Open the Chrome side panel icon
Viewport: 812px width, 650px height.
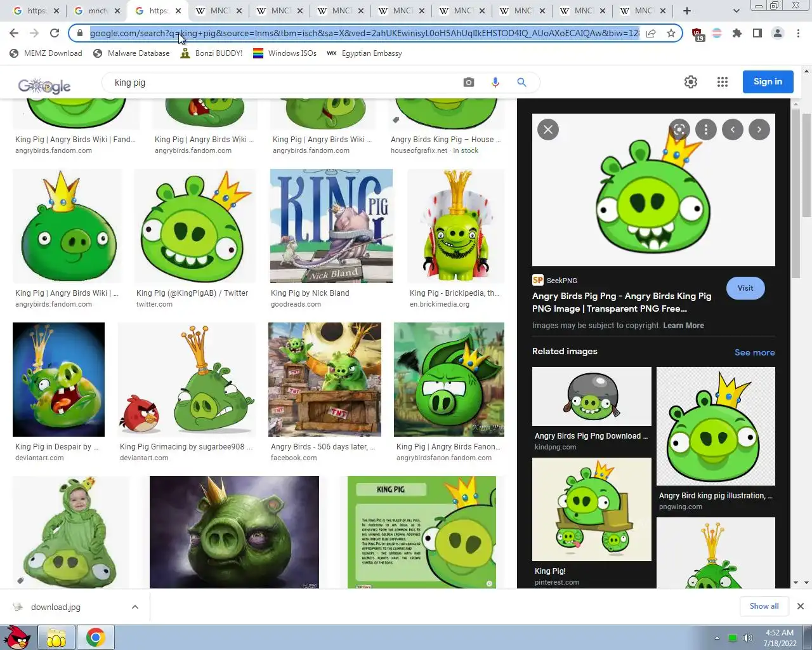[x=757, y=33]
